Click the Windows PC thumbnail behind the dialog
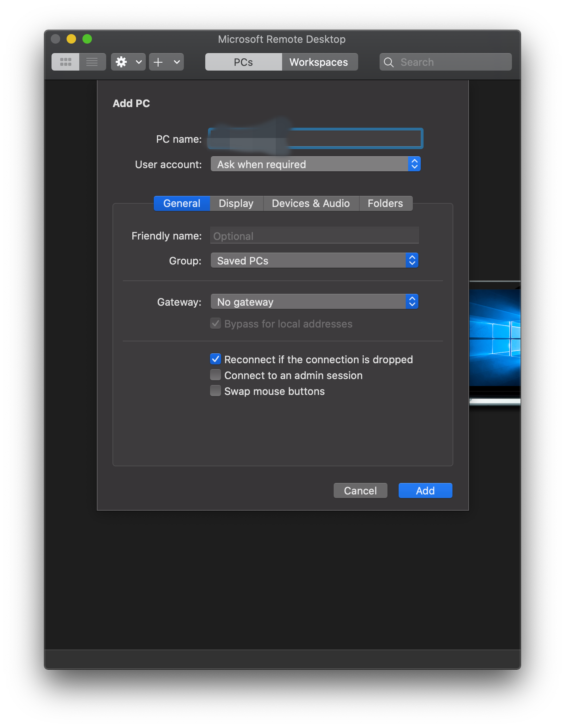Screen dimensions: 565x728 click(495, 343)
